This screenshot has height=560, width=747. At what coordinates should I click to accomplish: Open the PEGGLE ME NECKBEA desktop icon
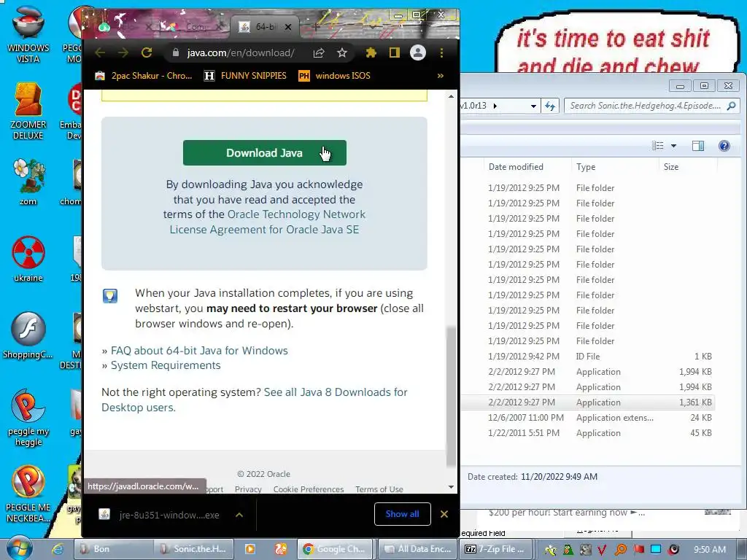tap(28, 494)
